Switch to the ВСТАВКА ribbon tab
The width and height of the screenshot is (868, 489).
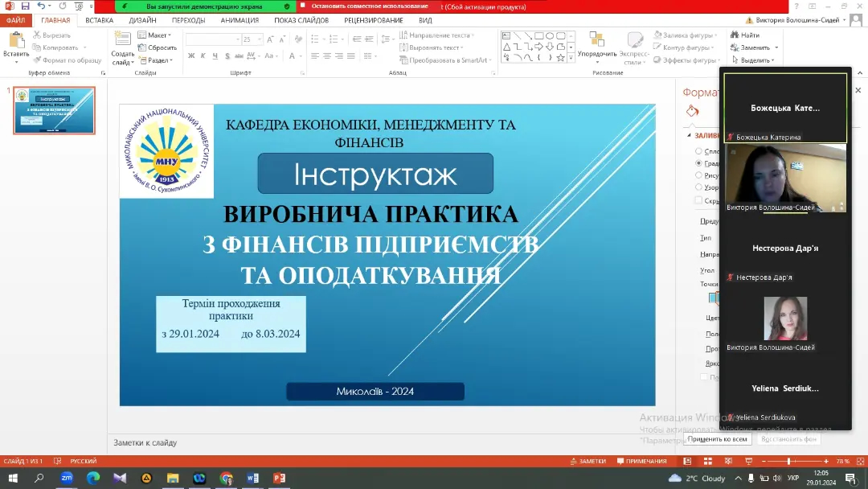[99, 20]
